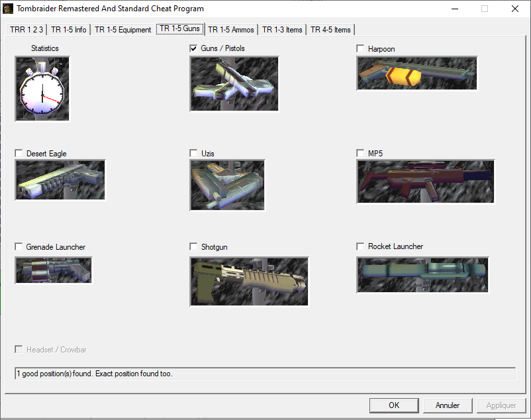Switch to the TR 1-5 Ammos tab
The width and height of the screenshot is (531, 420).
click(x=231, y=30)
